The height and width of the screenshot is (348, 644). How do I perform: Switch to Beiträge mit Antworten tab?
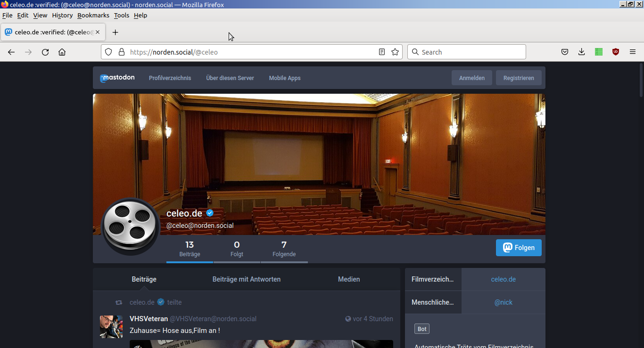point(247,279)
